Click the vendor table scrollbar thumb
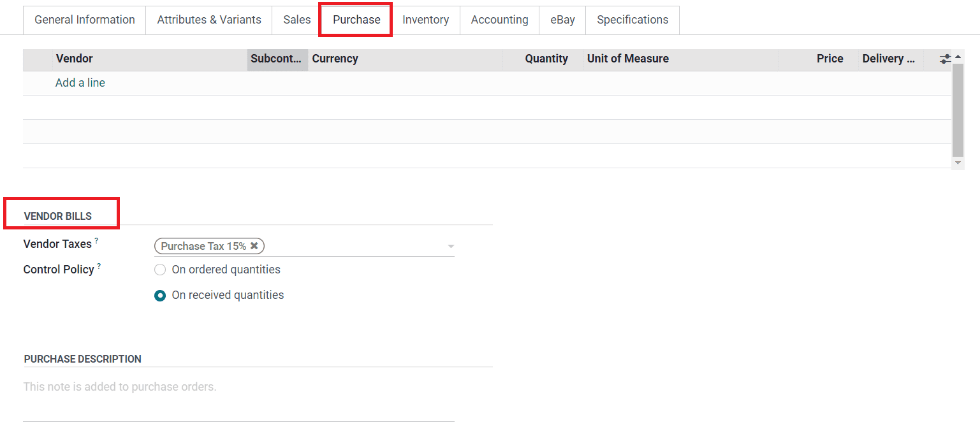 [x=958, y=110]
